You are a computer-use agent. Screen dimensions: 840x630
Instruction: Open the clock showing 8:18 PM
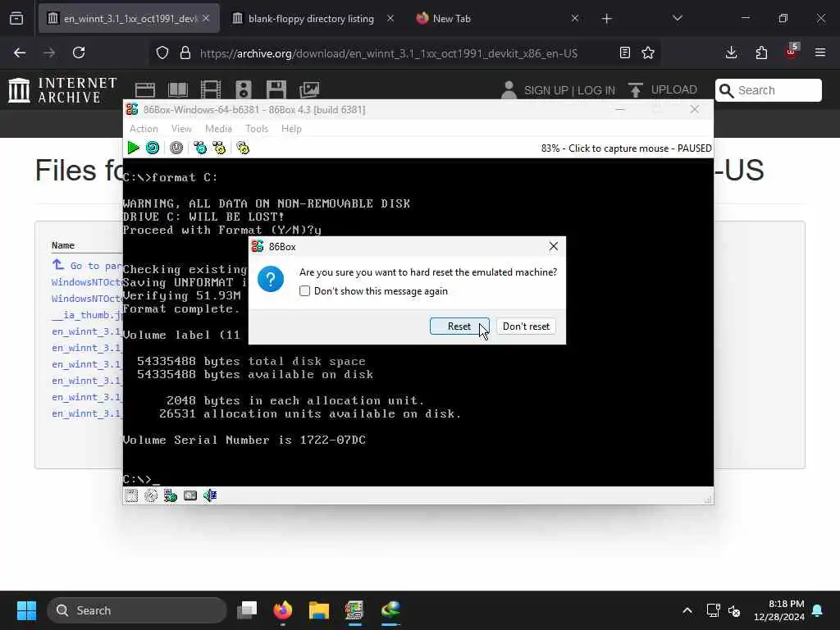[x=778, y=610]
